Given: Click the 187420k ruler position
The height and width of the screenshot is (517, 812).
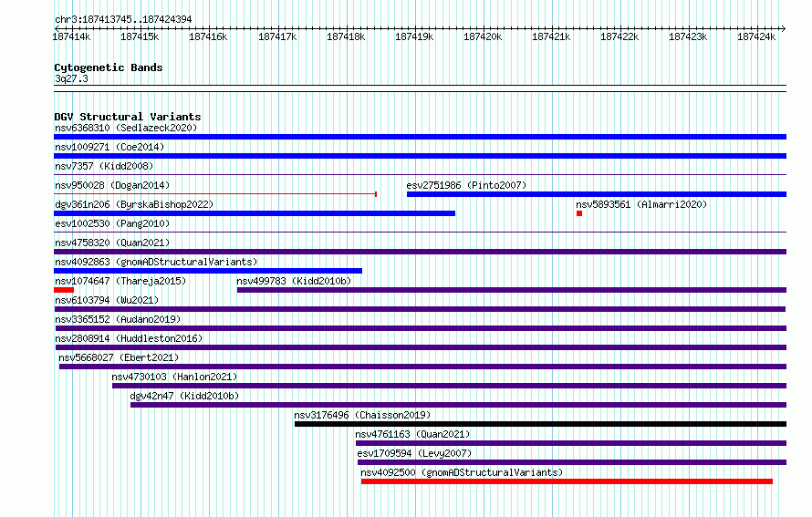Looking at the screenshot, I should click(483, 36).
